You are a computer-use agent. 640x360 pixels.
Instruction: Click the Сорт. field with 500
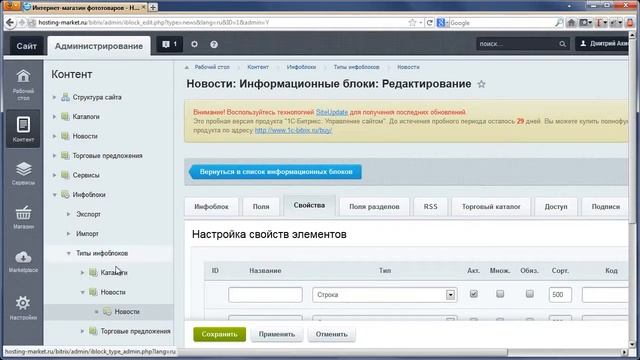[x=560, y=295]
